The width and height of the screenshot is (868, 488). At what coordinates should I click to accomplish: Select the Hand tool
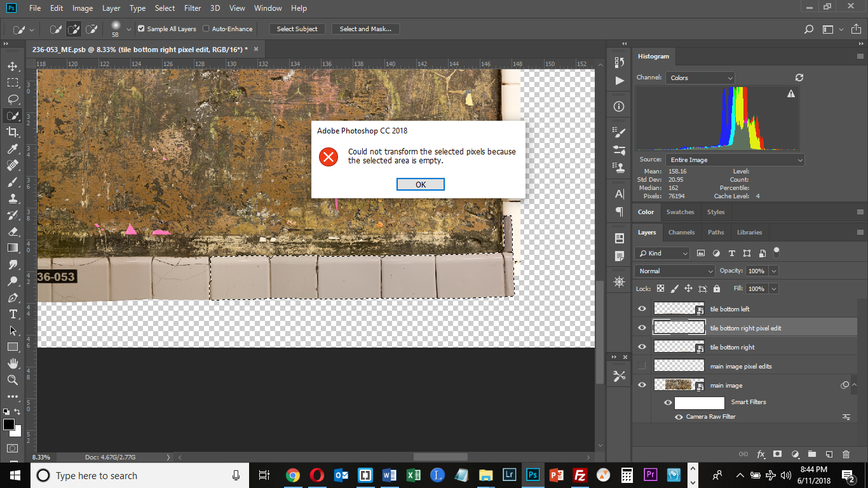click(13, 363)
